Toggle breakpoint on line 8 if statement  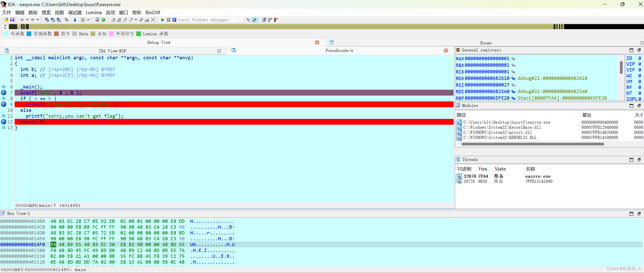pos(4,98)
